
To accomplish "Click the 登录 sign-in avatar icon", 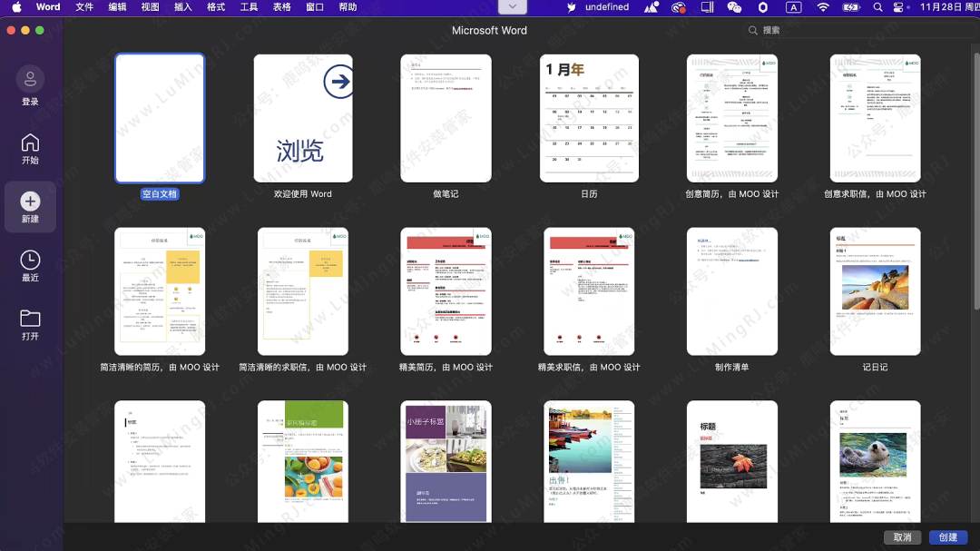I will point(30,79).
